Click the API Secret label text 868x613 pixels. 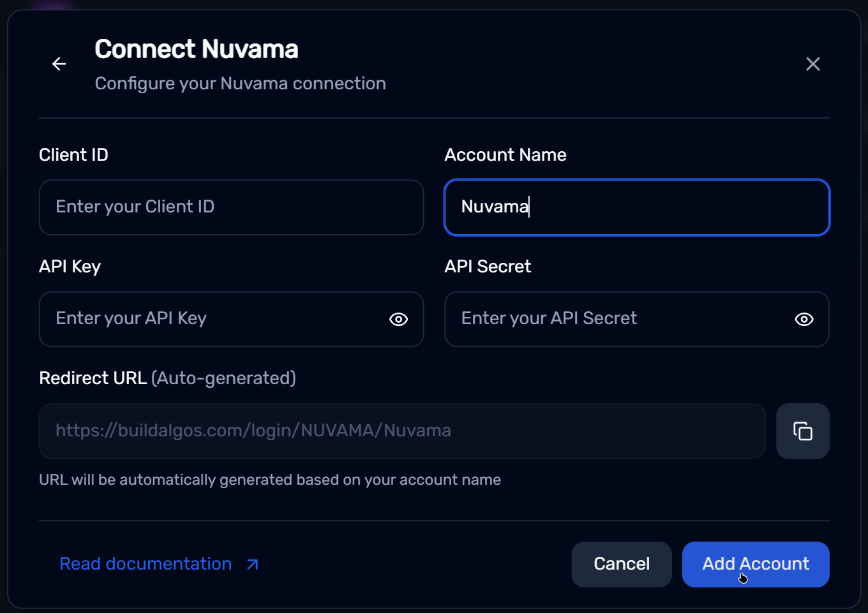[487, 267]
